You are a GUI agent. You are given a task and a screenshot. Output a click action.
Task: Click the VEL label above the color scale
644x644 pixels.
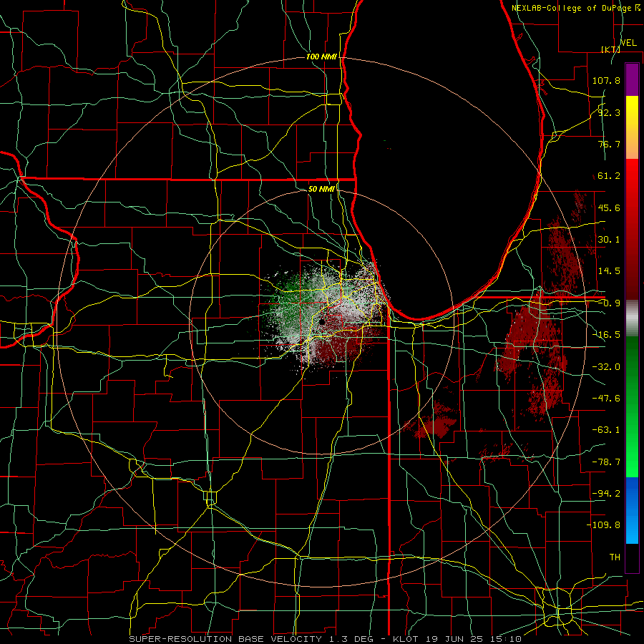tap(628, 43)
